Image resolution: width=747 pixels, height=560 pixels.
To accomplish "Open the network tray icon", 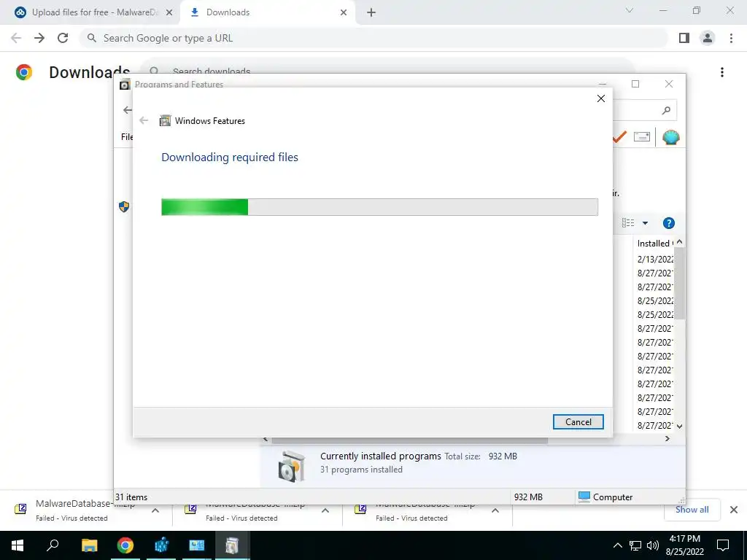I will point(635,545).
